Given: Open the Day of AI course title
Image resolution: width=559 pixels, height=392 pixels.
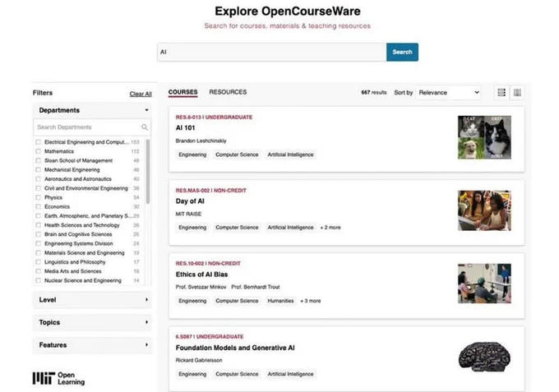Looking at the screenshot, I should click(x=190, y=201).
